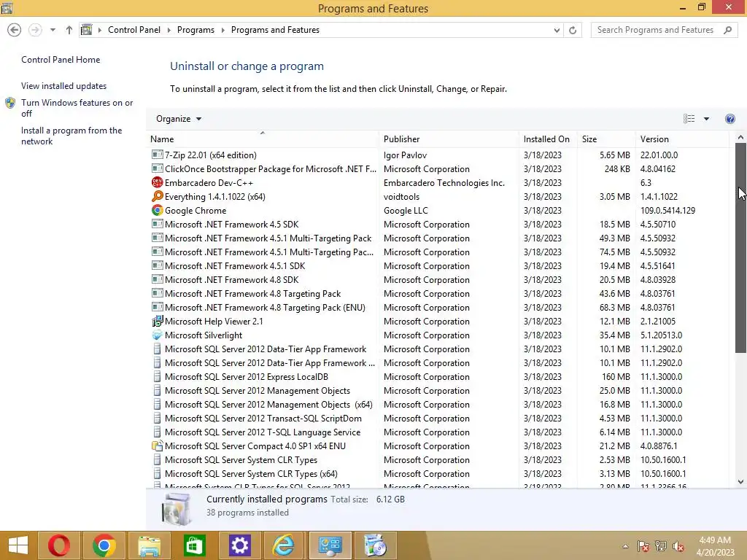
Task: Click the SQL Server Compact 4.0 icon
Action: [x=158, y=446]
